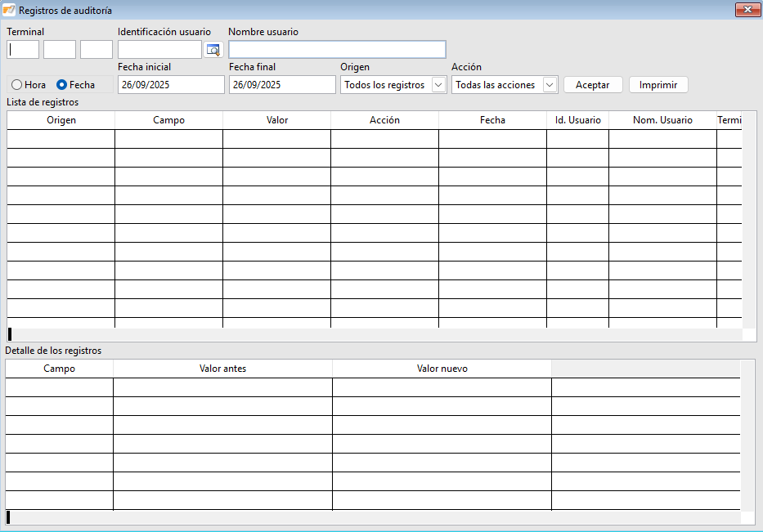Click the Nom. Usuario column header
The width and height of the screenshot is (763, 532).
tap(662, 120)
